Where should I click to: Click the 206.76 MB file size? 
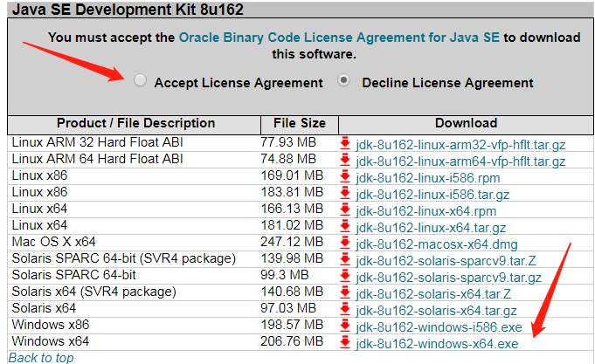[x=292, y=341]
